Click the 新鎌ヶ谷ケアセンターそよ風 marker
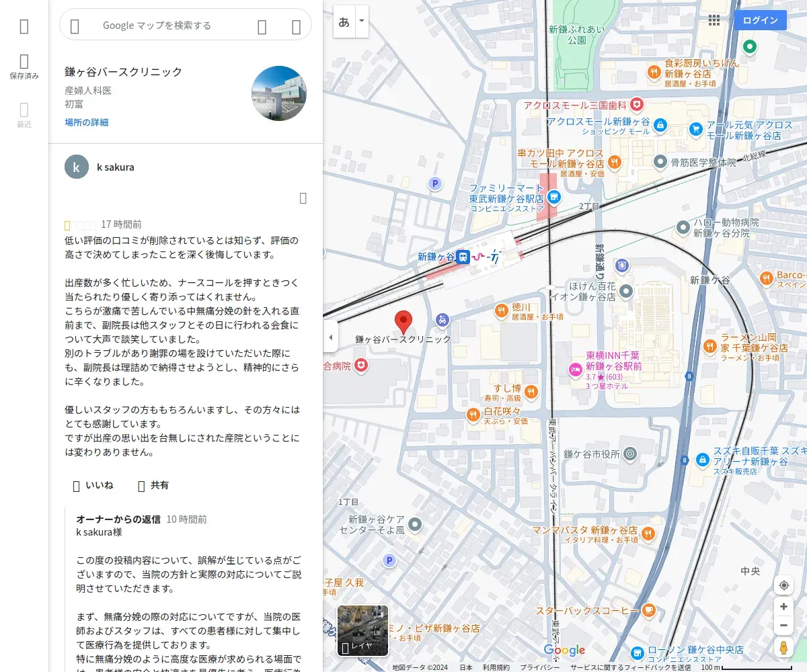 pos(416,523)
